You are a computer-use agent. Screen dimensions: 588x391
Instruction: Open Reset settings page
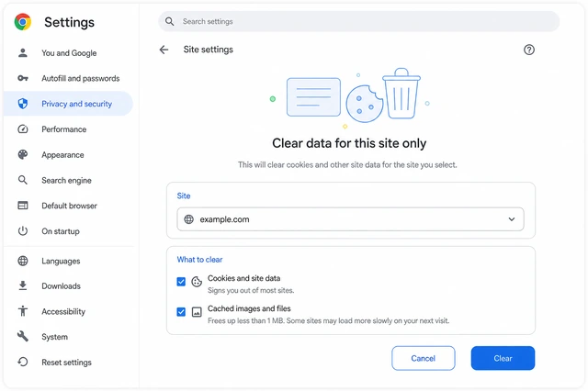69,363
